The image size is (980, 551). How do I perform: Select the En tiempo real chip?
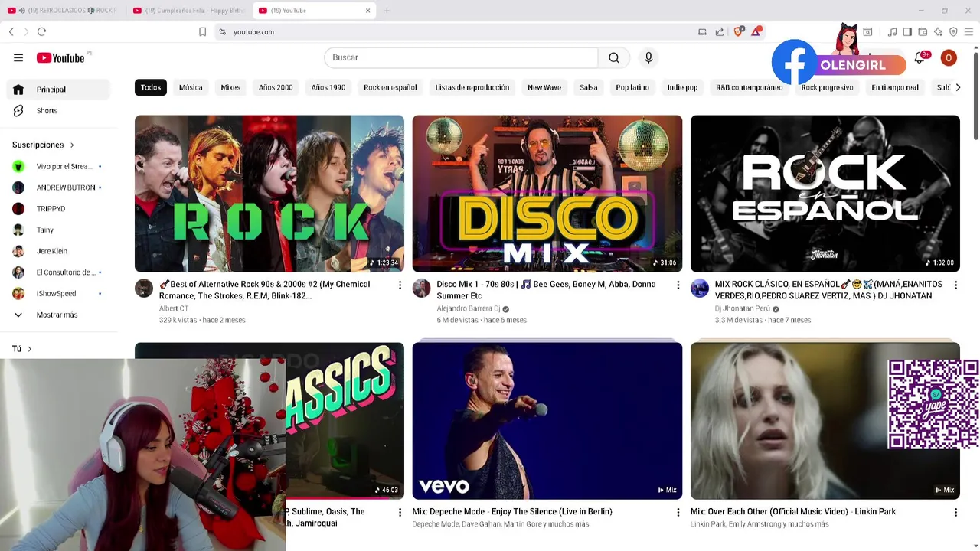click(x=895, y=87)
